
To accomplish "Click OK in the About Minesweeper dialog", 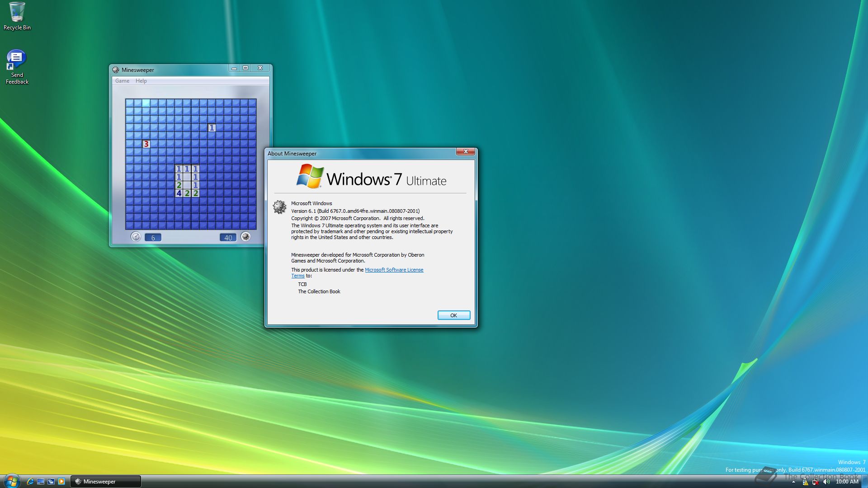I will [453, 315].
